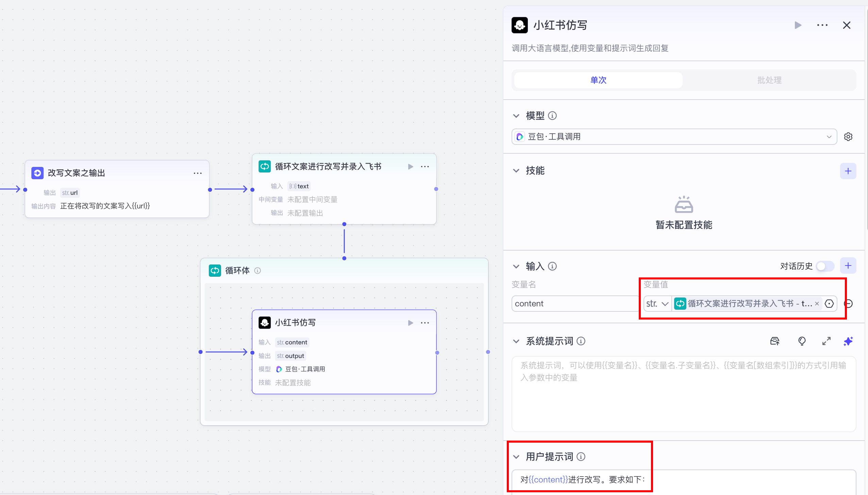Open the str. type dropdown for content
This screenshot has height=495, width=868.
click(657, 304)
